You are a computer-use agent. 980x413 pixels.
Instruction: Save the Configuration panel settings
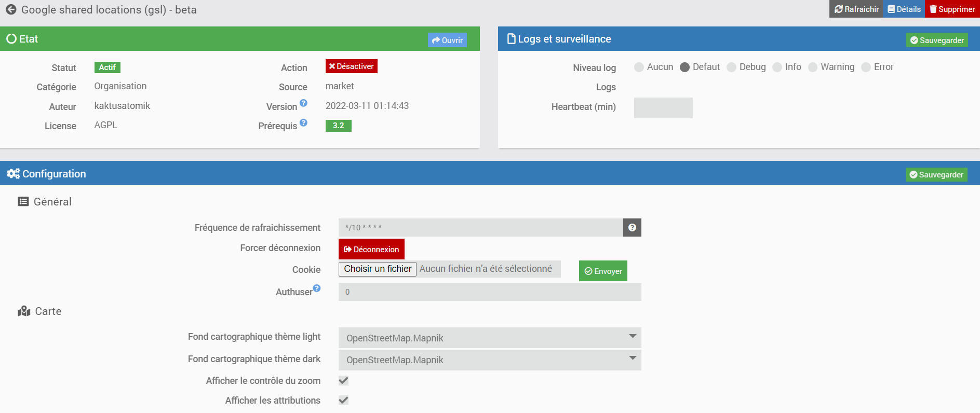(937, 175)
